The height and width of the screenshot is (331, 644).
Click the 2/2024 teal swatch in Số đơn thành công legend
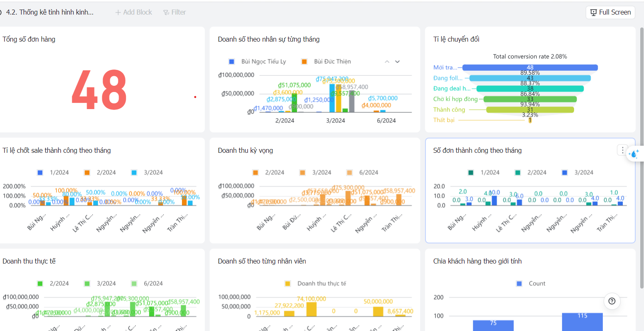click(x=518, y=172)
